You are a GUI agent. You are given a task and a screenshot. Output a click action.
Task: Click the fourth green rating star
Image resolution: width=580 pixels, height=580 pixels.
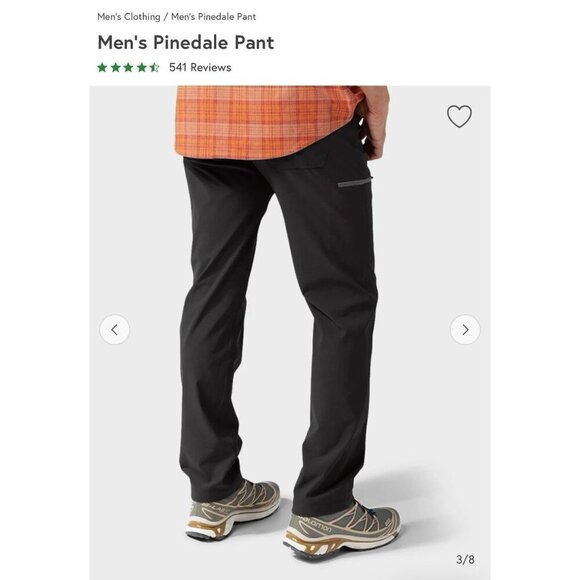click(x=141, y=67)
